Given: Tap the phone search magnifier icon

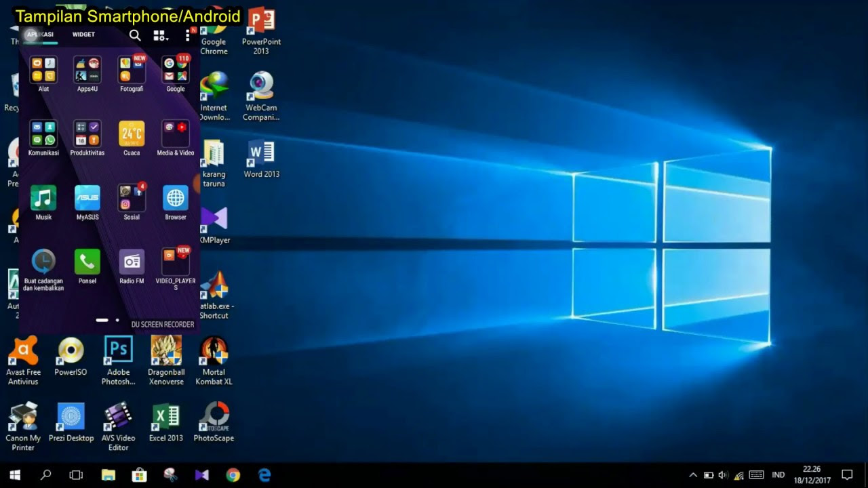Looking at the screenshot, I should 135,35.
